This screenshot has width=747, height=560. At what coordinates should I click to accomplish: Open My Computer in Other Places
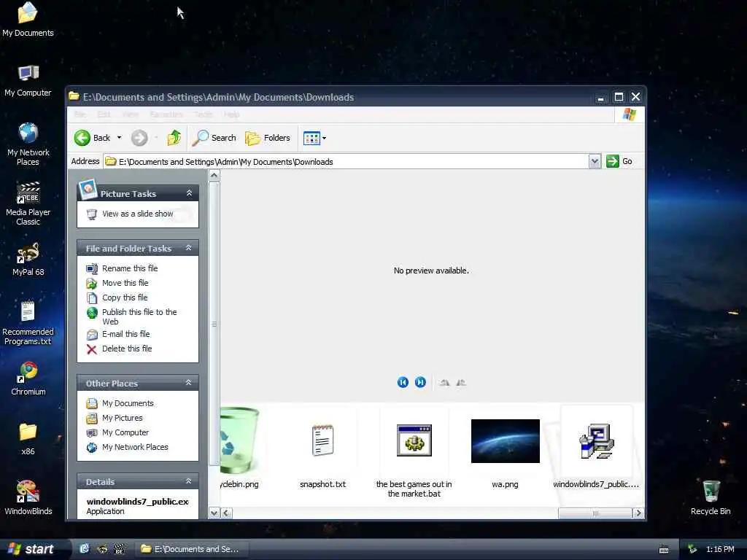point(117,433)
